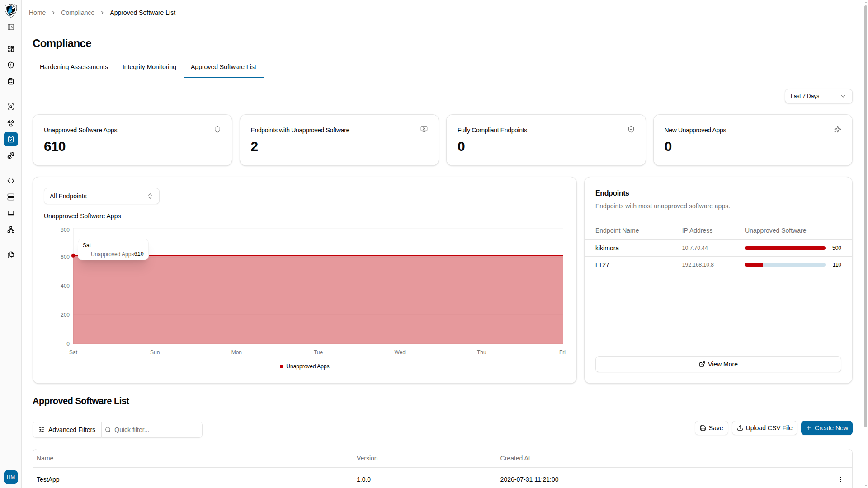Click the Endpoint Name column header
This screenshot has height=488, width=868.
tap(617, 230)
